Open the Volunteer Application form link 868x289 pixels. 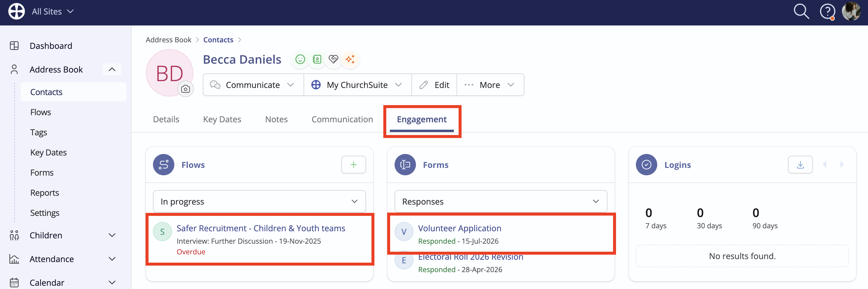(459, 228)
